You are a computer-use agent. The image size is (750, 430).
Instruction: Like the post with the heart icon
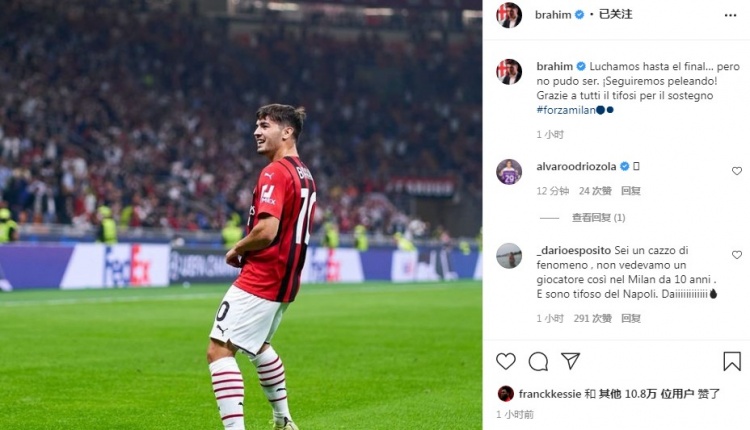click(x=506, y=361)
